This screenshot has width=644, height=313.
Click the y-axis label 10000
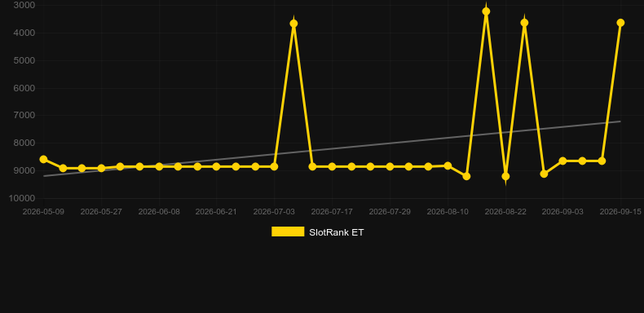coord(22,198)
